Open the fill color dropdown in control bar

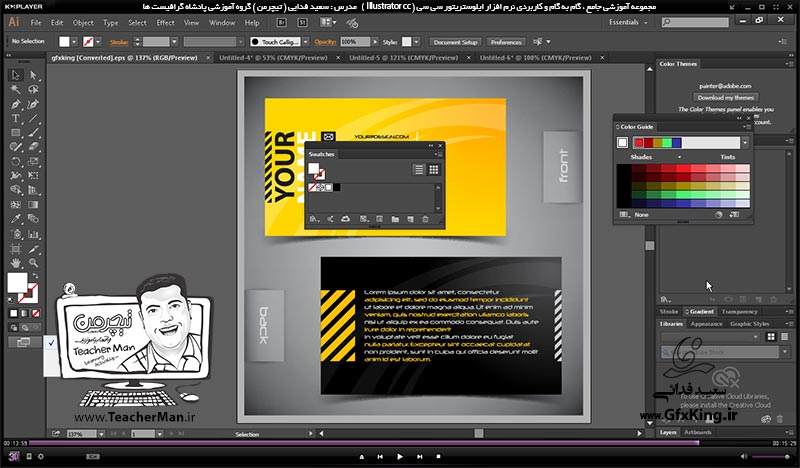pos(74,42)
